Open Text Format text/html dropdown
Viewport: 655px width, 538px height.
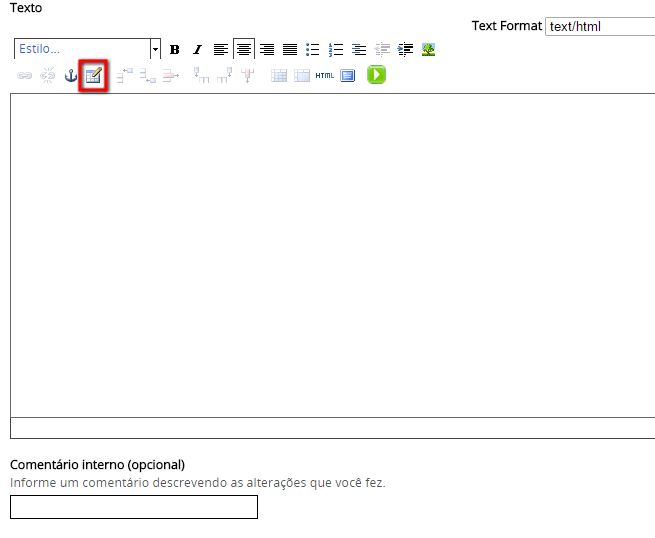600,26
